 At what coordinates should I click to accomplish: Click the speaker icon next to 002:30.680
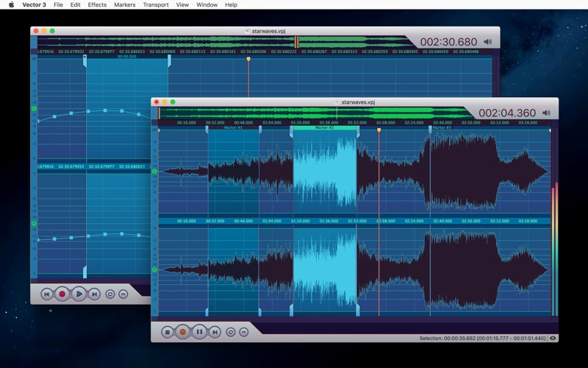coord(487,42)
